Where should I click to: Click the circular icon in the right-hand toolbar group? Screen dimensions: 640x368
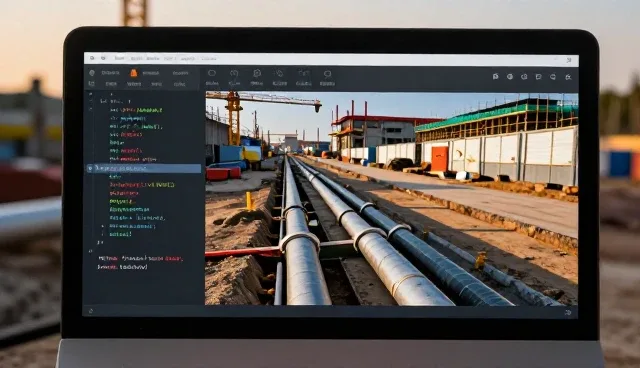click(510, 76)
